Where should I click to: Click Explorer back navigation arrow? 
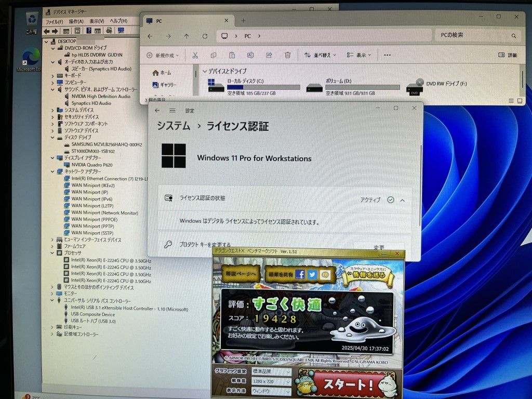click(x=150, y=36)
